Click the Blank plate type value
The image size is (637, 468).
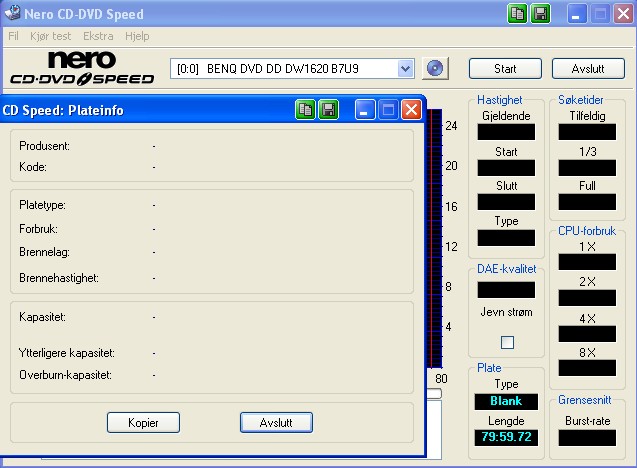click(x=506, y=401)
